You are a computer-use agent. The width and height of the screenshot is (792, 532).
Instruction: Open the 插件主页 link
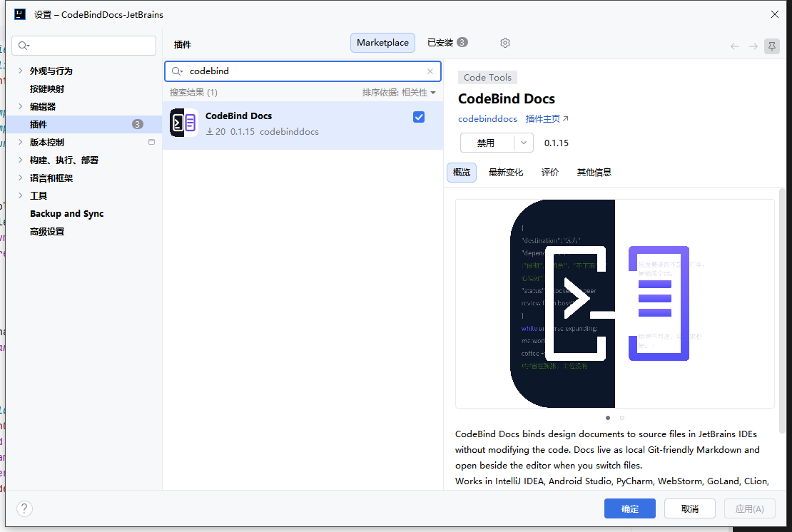coord(547,119)
